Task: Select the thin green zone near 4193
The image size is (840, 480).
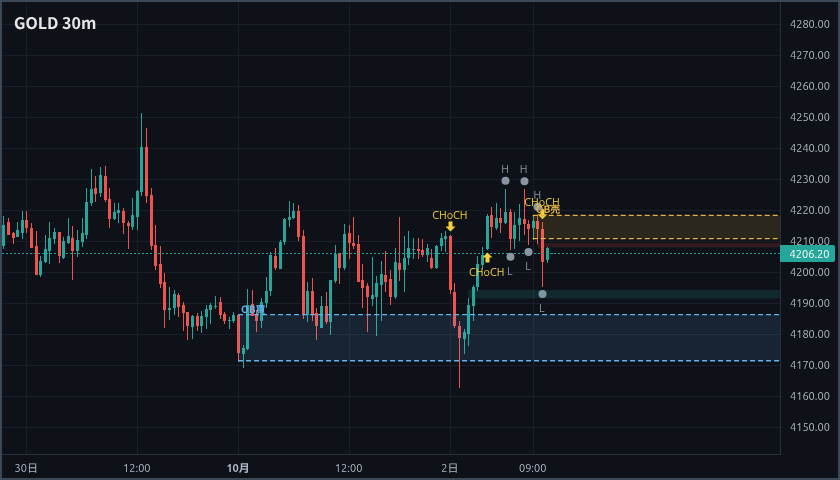Action: pos(625,294)
